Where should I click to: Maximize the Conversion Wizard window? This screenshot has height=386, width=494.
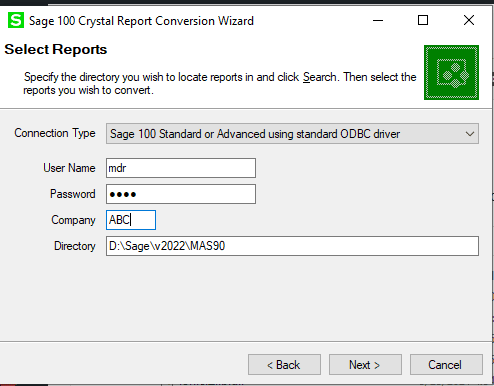423,21
